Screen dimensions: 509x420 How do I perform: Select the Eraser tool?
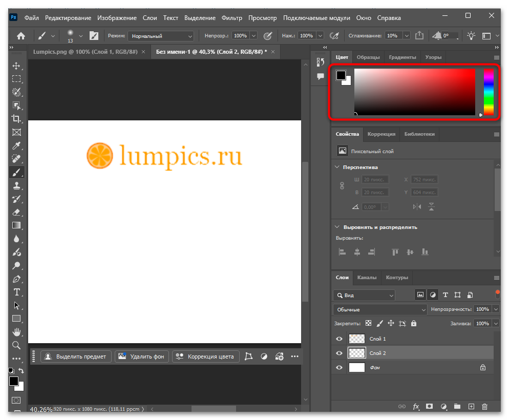(x=16, y=212)
